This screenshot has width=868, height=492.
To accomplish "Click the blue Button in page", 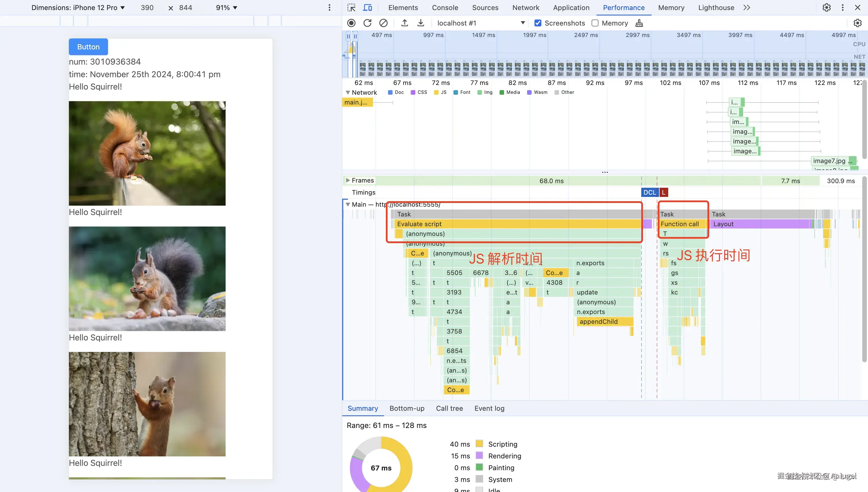I will tap(88, 47).
